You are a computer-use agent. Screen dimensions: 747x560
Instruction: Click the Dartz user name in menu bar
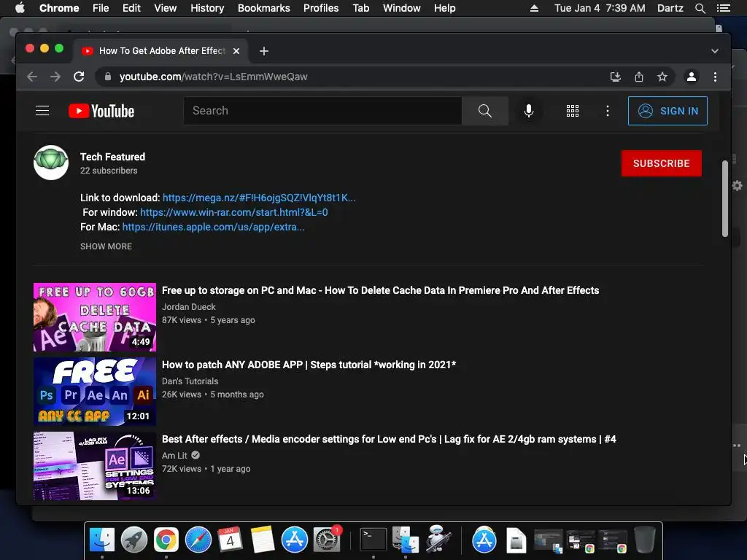670,8
